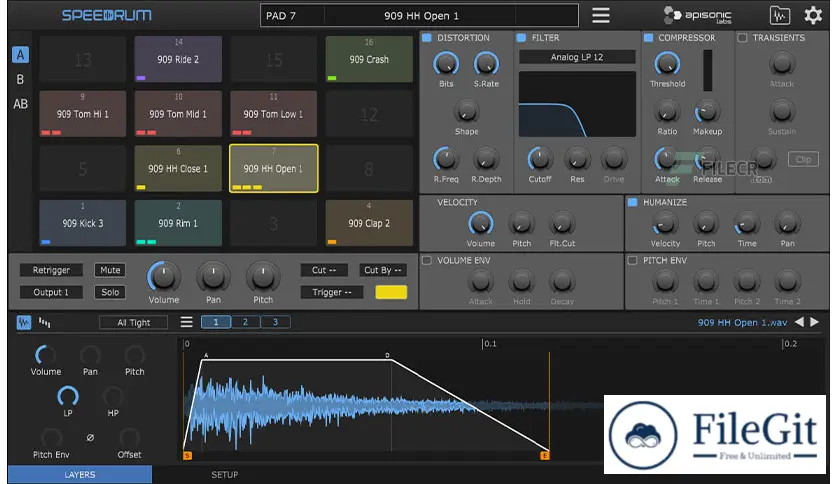Select pad bank A button

click(x=20, y=54)
